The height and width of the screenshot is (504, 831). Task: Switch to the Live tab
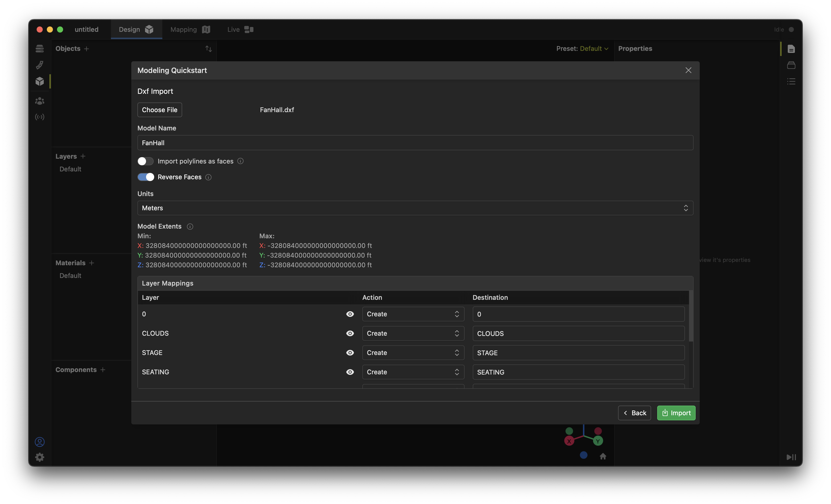(240, 30)
